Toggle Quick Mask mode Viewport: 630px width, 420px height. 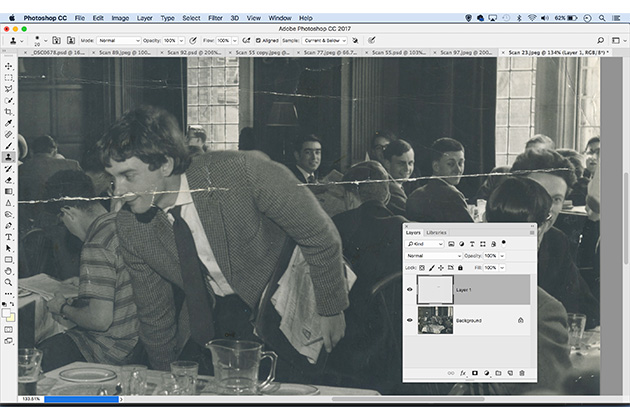pyautogui.click(x=8, y=330)
